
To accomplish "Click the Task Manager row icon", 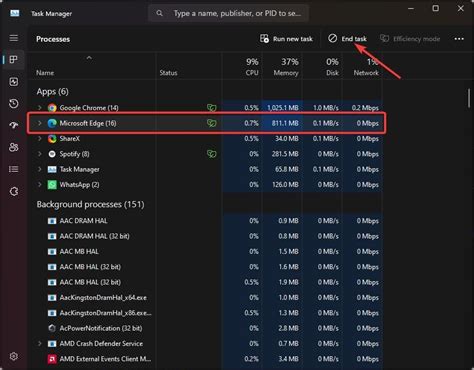I will click(x=52, y=169).
